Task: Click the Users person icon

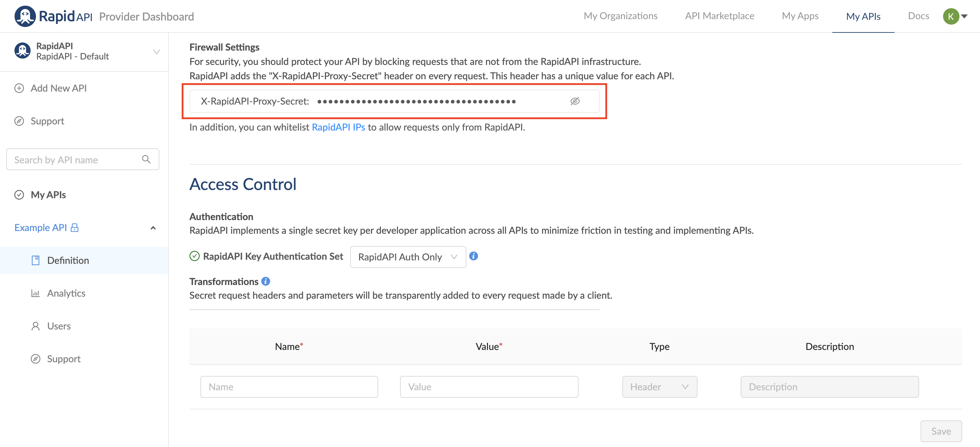Action: click(x=35, y=326)
